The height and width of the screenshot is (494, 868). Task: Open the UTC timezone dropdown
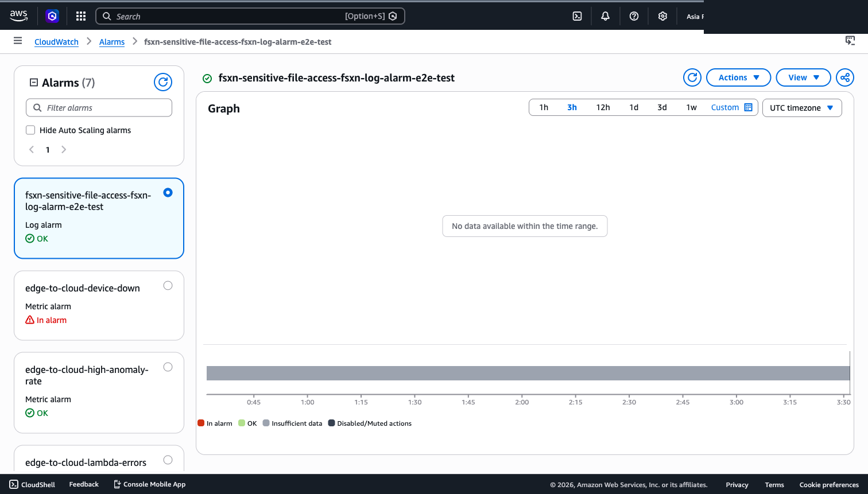coord(802,108)
